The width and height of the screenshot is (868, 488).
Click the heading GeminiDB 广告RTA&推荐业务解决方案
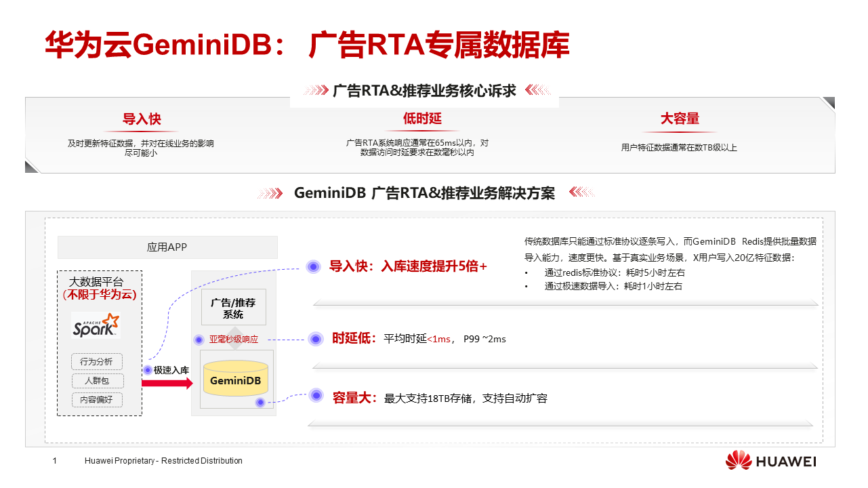coord(425,193)
